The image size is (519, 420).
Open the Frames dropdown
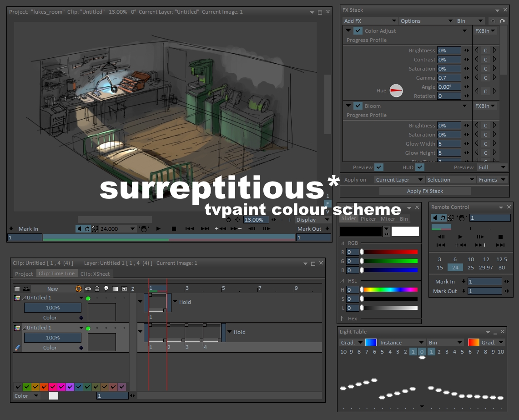492,180
